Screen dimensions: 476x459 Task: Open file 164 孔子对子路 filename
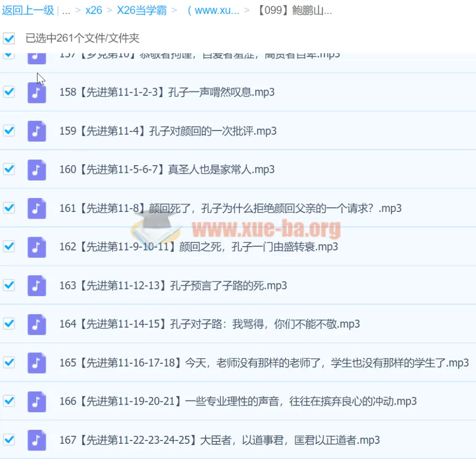[209, 324]
